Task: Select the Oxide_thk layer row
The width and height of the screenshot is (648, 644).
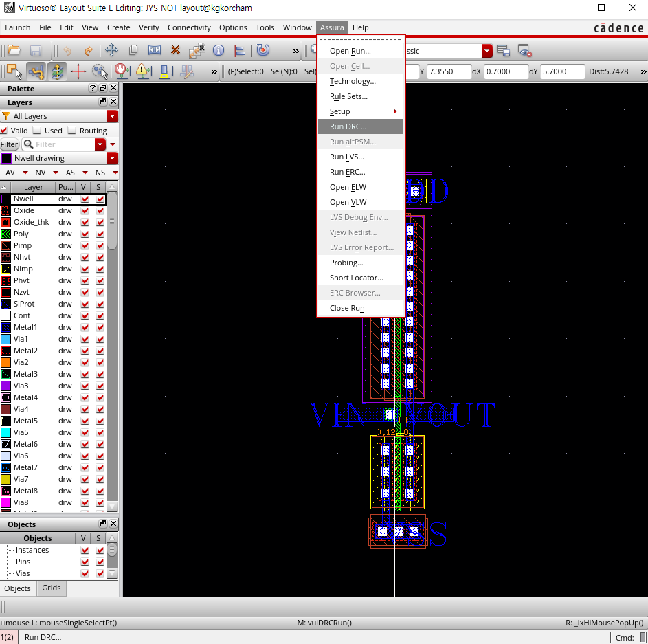Action: (53, 223)
